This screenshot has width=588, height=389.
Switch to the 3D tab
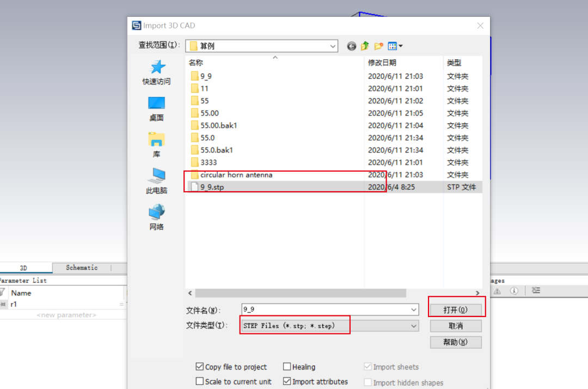[23, 268]
